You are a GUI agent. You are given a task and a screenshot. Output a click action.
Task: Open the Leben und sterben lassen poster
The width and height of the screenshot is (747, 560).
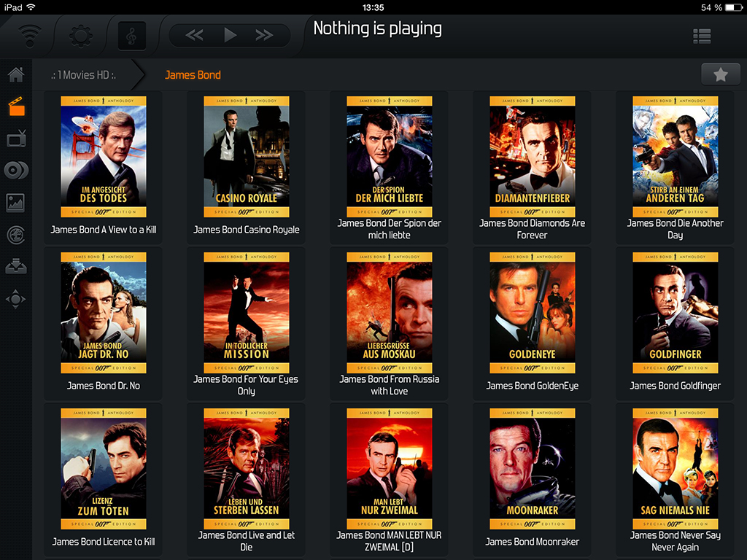point(247,469)
